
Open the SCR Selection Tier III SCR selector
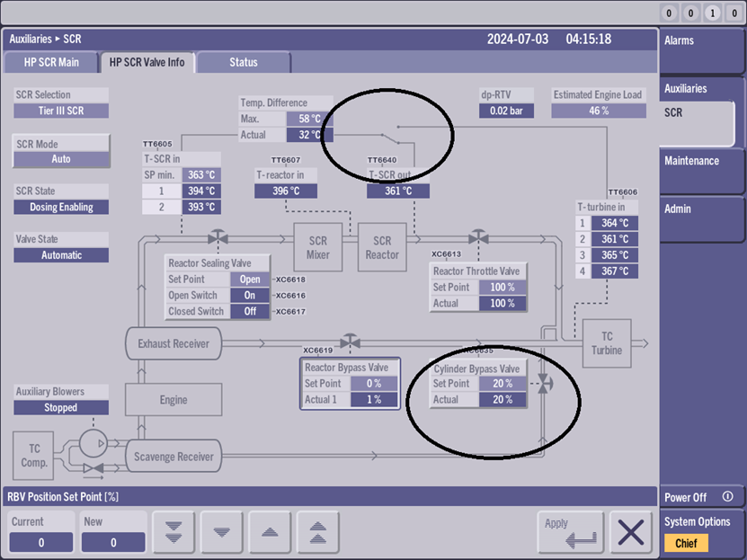[60, 110]
